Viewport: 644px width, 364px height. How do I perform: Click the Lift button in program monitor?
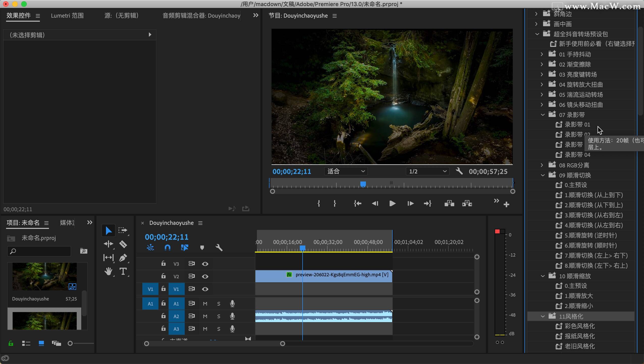(x=449, y=203)
